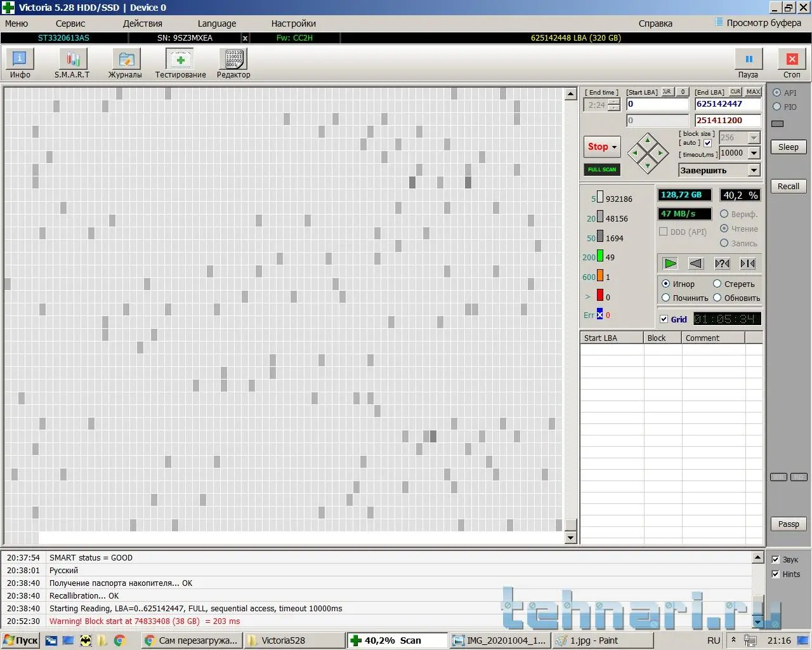
Task: Select the Игнор radio option
Action: click(666, 284)
